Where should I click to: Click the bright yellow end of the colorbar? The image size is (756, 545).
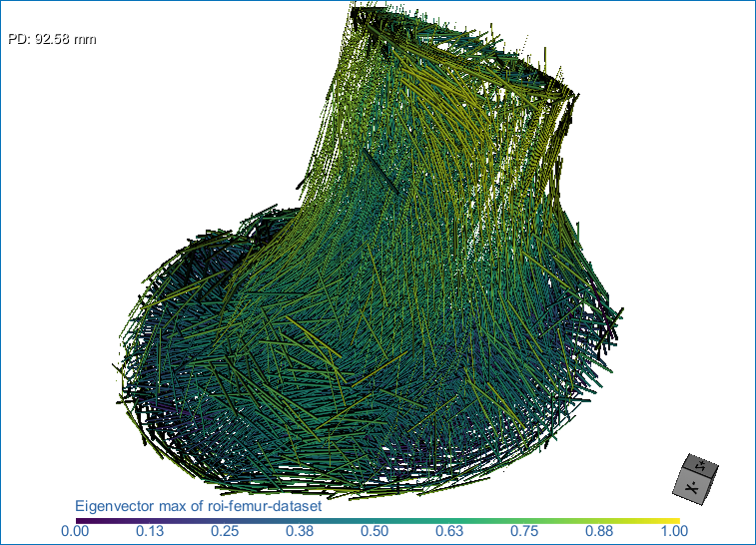[675, 520]
